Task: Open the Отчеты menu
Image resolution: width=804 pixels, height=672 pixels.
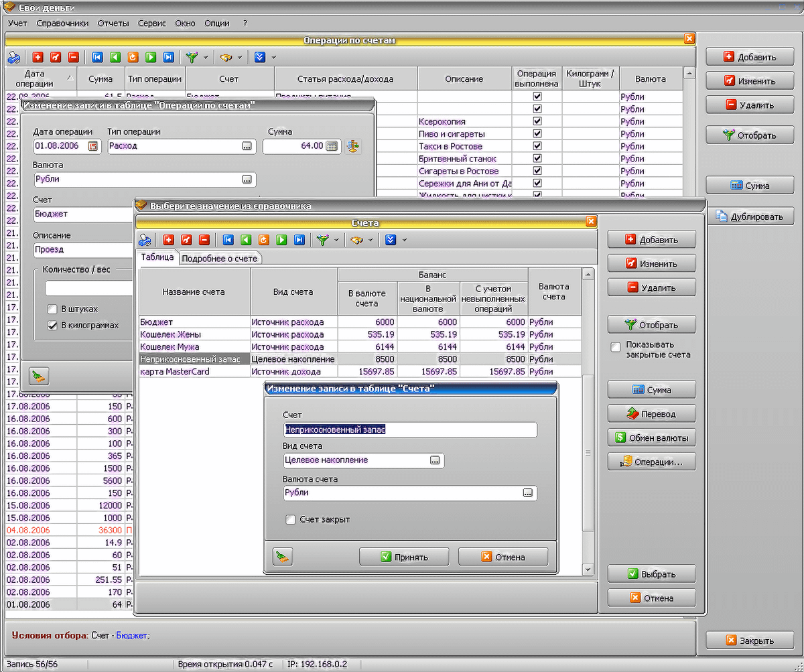Action: click(113, 23)
